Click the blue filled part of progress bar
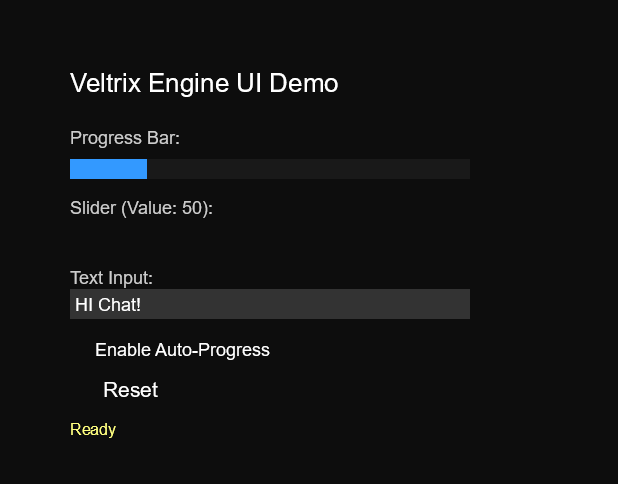 pos(108,169)
